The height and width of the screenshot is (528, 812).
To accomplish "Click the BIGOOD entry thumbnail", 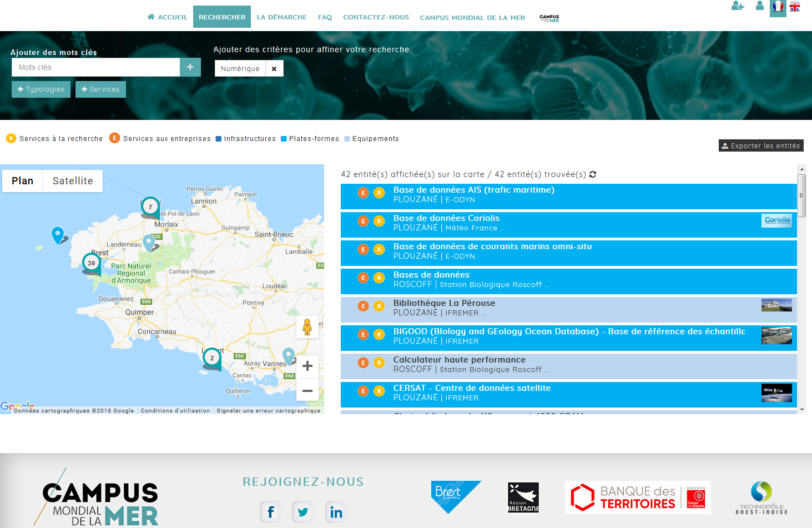I will (x=776, y=336).
